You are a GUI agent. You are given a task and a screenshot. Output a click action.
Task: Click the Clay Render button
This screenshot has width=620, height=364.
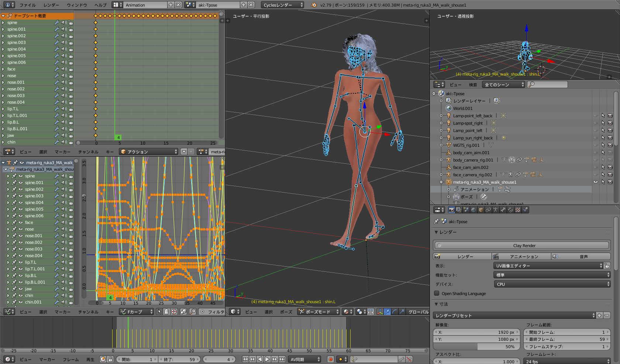[x=524, y=246]
